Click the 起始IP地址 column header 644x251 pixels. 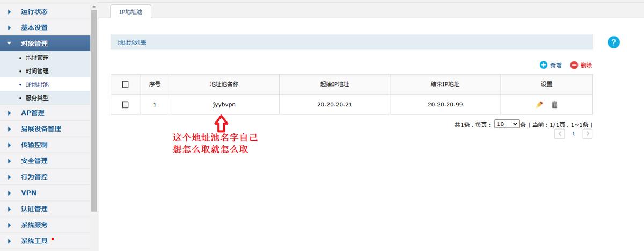[x=335, y=84]
